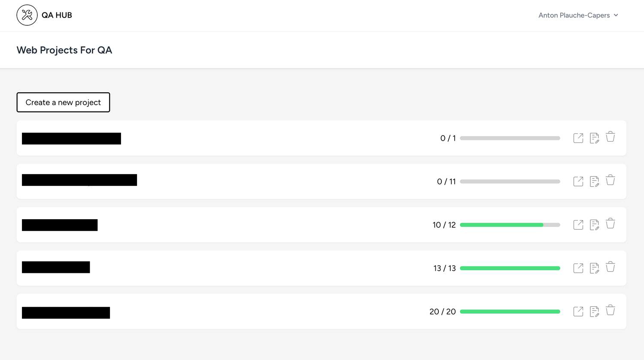Open the 10 / 12 project externally
This screenshot has height=360, width=644.
[578, 225]
